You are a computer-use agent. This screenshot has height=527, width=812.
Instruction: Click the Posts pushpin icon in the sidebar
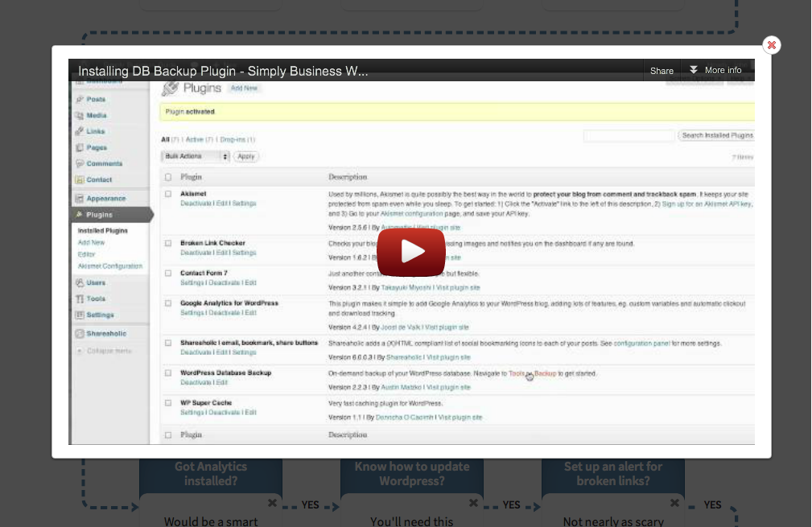[79, 99]
